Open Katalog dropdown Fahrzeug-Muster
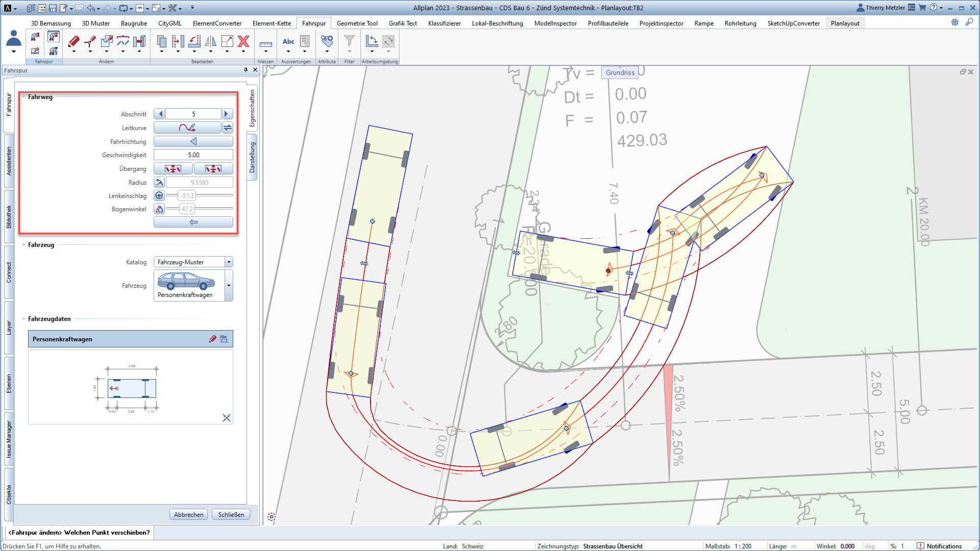Viewport: 980px width, 551px height. (x=229, y=262)
